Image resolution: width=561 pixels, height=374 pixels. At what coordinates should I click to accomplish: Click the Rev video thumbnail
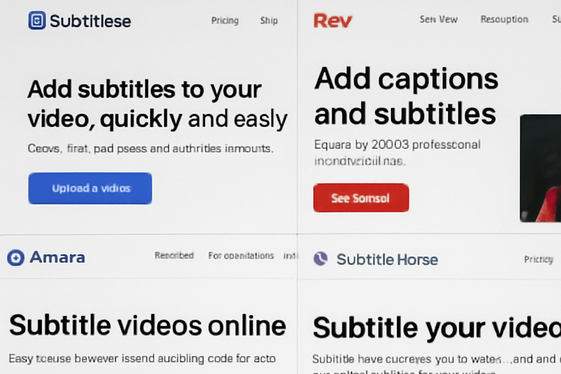tap(540, 168)
